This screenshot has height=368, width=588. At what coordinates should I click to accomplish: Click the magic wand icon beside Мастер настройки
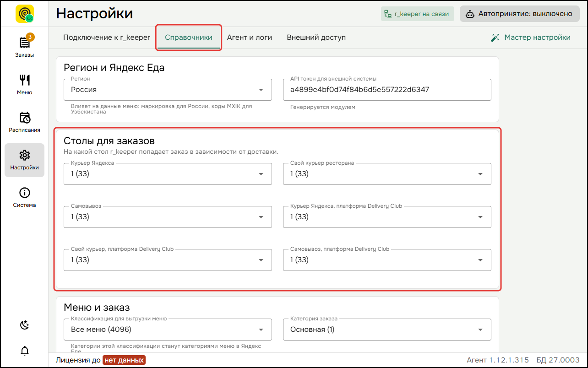495,38
